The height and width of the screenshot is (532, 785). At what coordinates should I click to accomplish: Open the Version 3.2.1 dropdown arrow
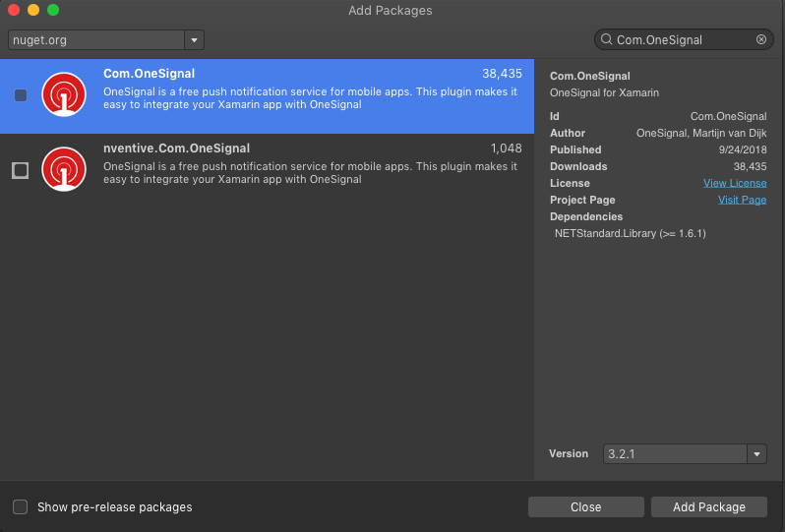[757, 454]
